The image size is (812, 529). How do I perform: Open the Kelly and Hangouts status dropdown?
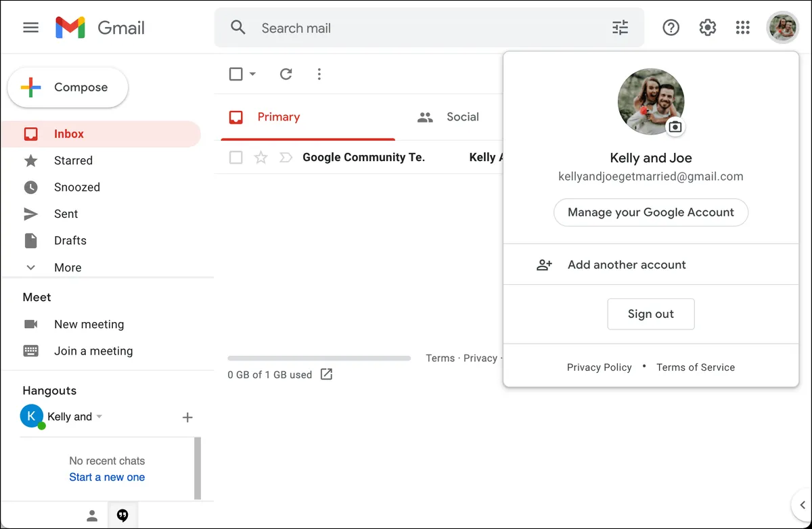click(99, 417)
